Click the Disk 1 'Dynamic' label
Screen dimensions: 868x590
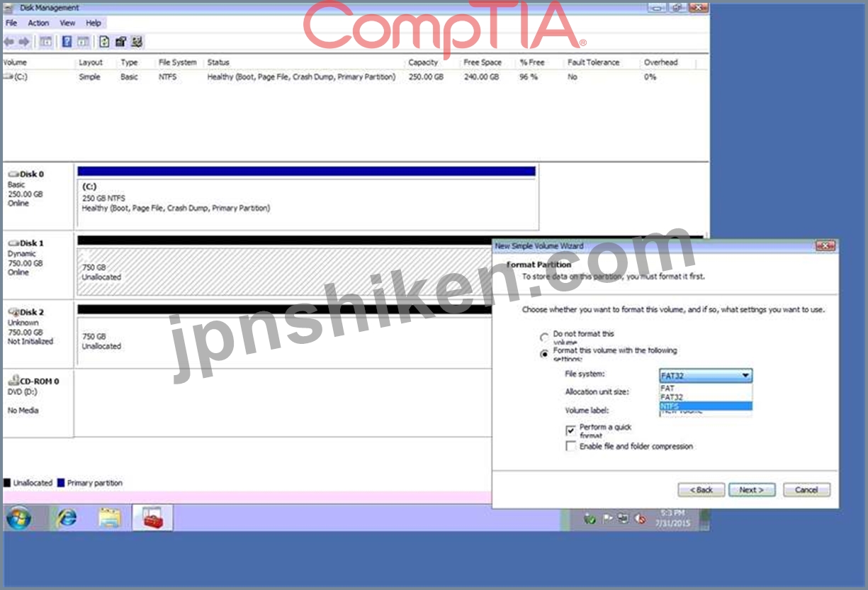click(22, 253)
